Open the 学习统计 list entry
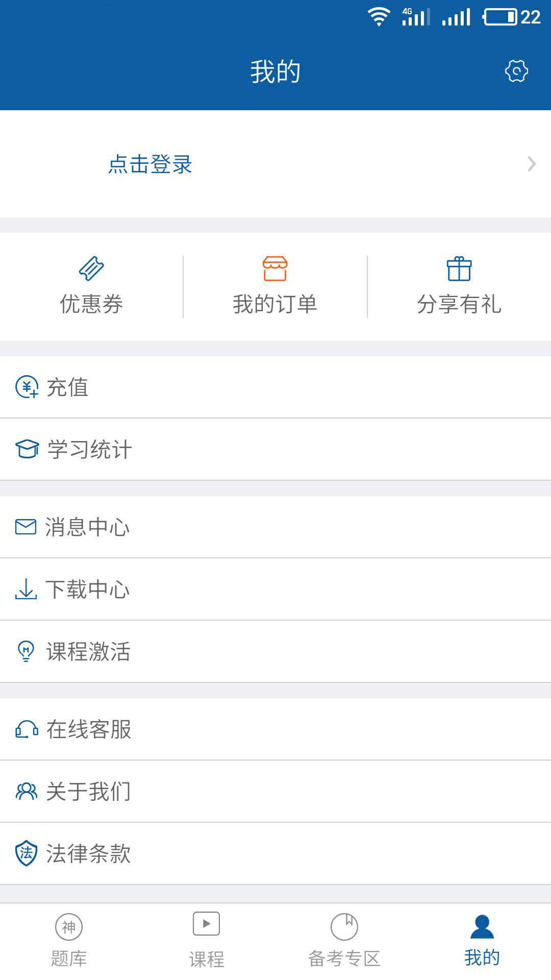Screen dimensions: 551x980 pyautogui.click(x=90, y=450)
